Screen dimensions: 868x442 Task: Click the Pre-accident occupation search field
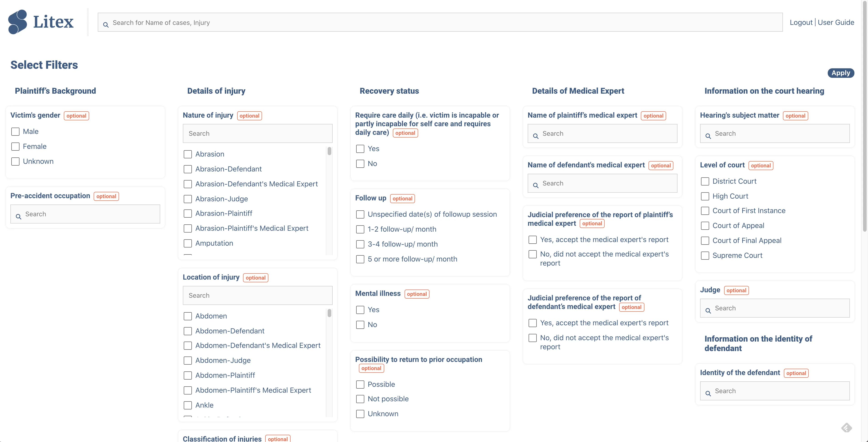pos(85,214)
